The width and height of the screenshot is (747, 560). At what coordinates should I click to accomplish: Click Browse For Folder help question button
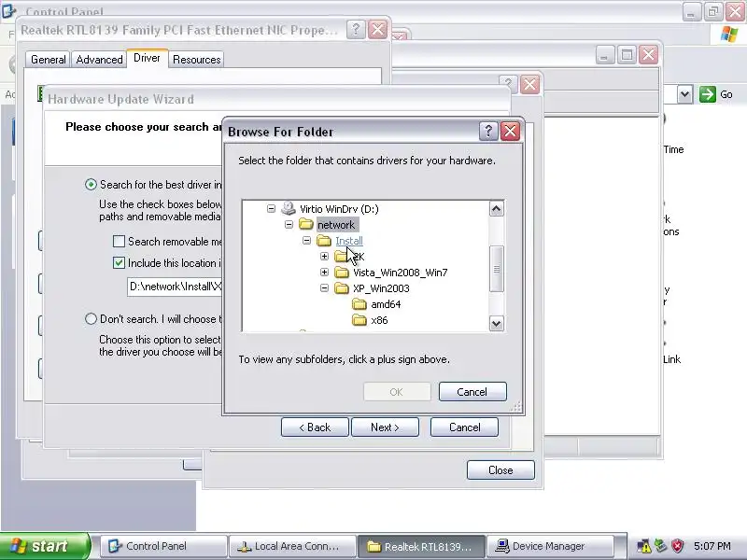pyautogui.click(x=488, y=131)
